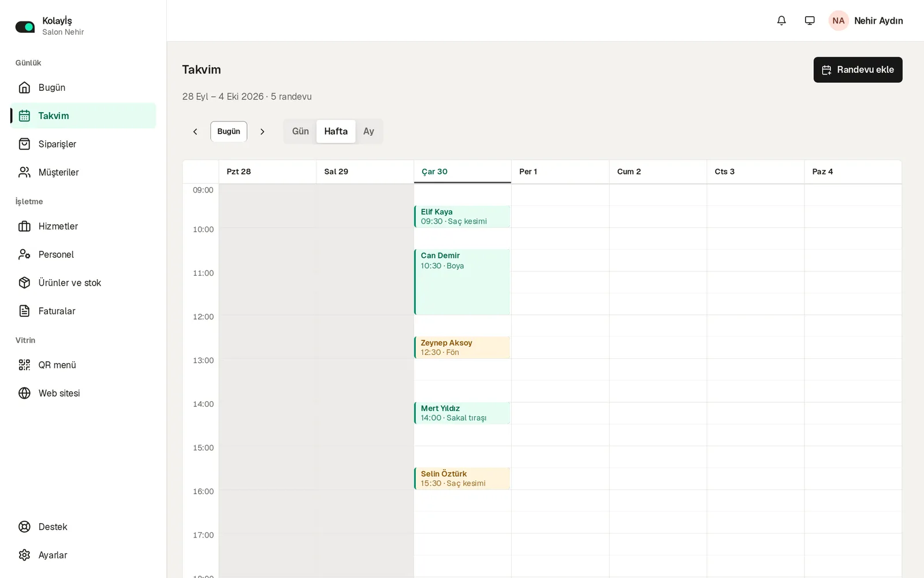Viewport: 924px width, 578px height.
Task: Click the Web sitesi globe icon
Action: (x=24, y=393)
